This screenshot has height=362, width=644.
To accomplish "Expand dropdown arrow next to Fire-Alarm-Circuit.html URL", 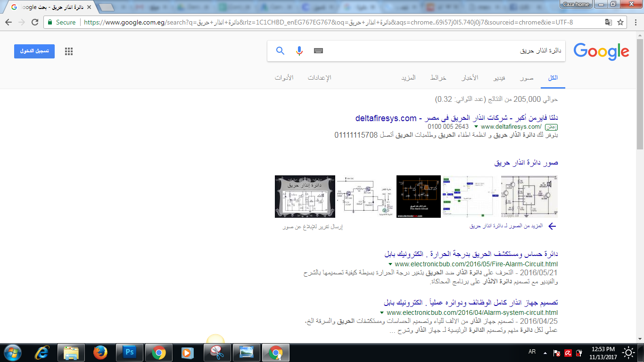I will (390, 264).
